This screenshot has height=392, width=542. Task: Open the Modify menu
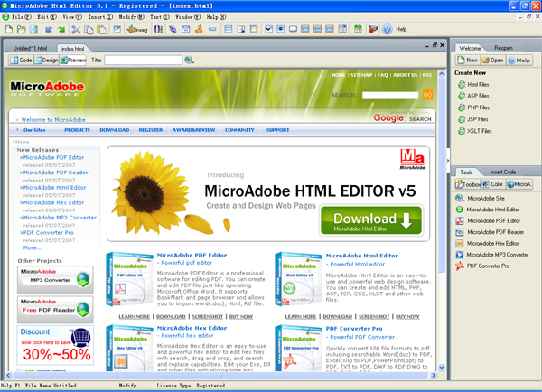click(134, 17)
